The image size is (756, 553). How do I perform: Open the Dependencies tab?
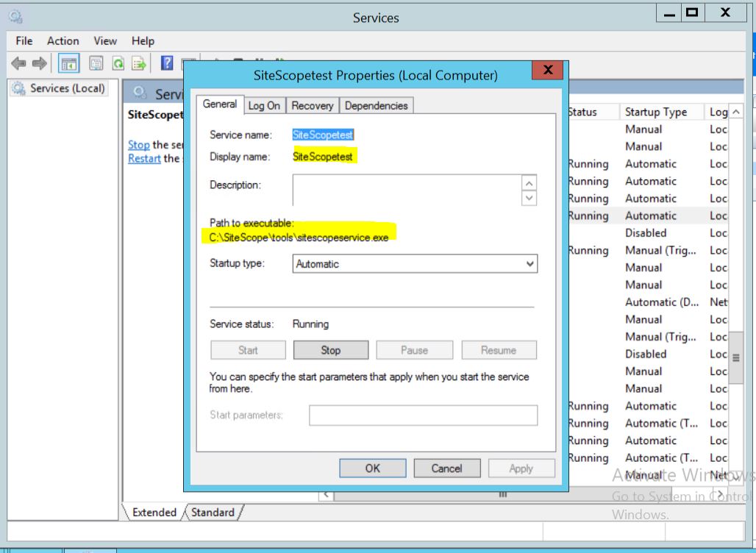(376, 106)
